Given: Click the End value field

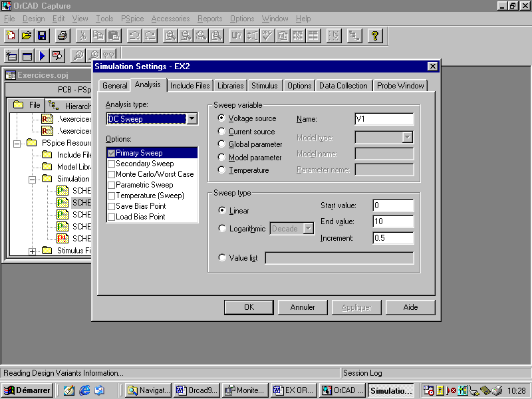Looking at the screenshot, I should (x=393, y=221).
